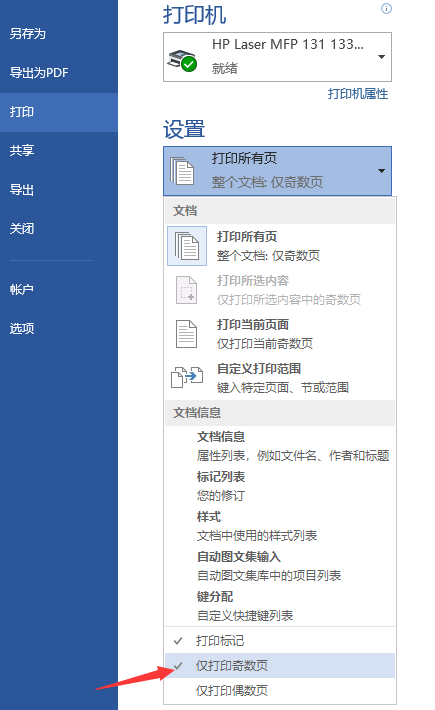The height and width of the screenshot is (710, 435).
Task: Click the info icon beside 打印机 heading
Action: pyautogui.click(x=386, y=9)
